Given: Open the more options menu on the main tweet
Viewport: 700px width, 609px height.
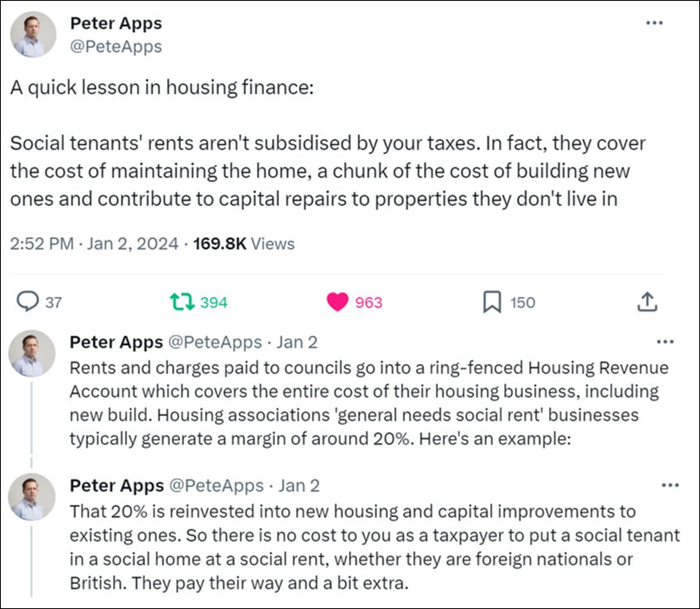Looking at the screenshot, I should point(655,24).
